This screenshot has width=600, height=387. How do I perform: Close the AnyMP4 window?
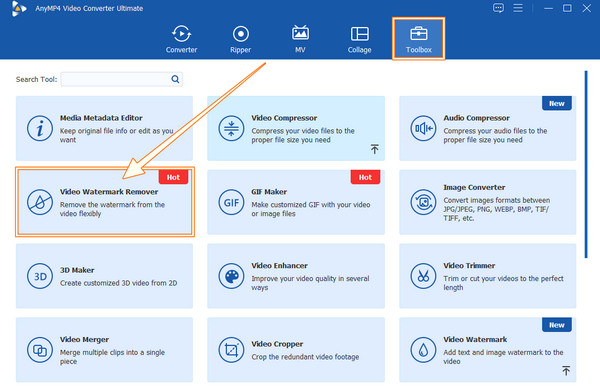(587, 8)
